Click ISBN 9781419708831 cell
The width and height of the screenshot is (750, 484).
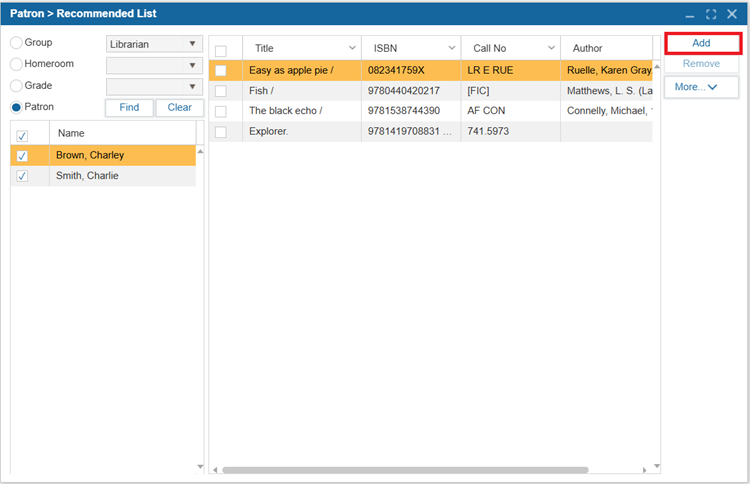pos(409,131)
